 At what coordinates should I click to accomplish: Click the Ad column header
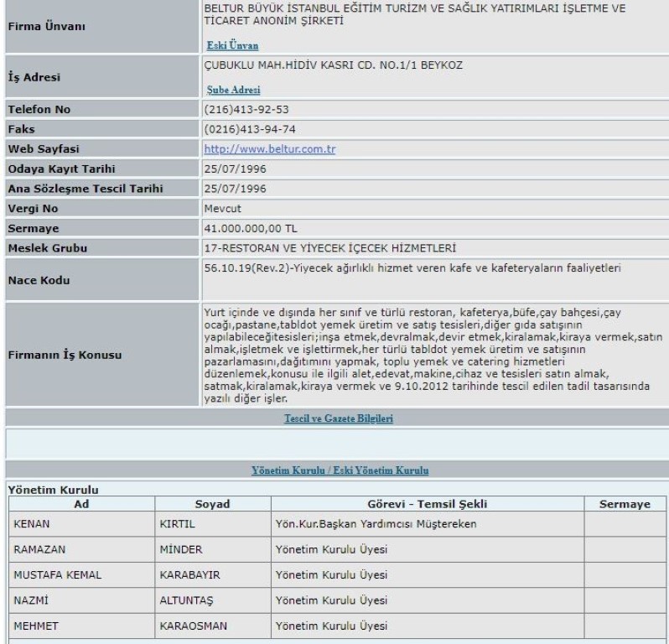[81, 503]
